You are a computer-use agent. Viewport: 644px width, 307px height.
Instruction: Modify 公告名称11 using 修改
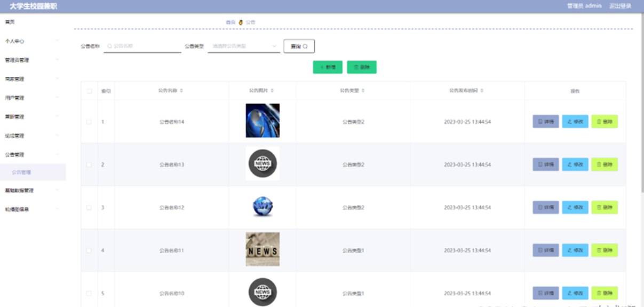tap(575, 250)
